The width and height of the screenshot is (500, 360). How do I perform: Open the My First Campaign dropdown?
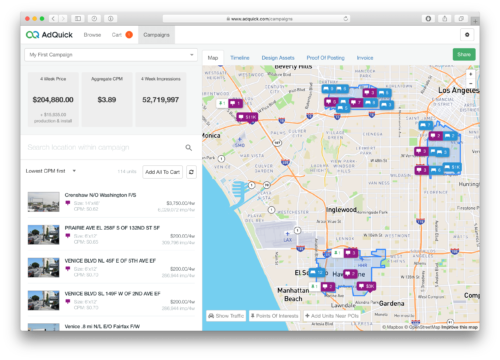(x=111, y=55)
